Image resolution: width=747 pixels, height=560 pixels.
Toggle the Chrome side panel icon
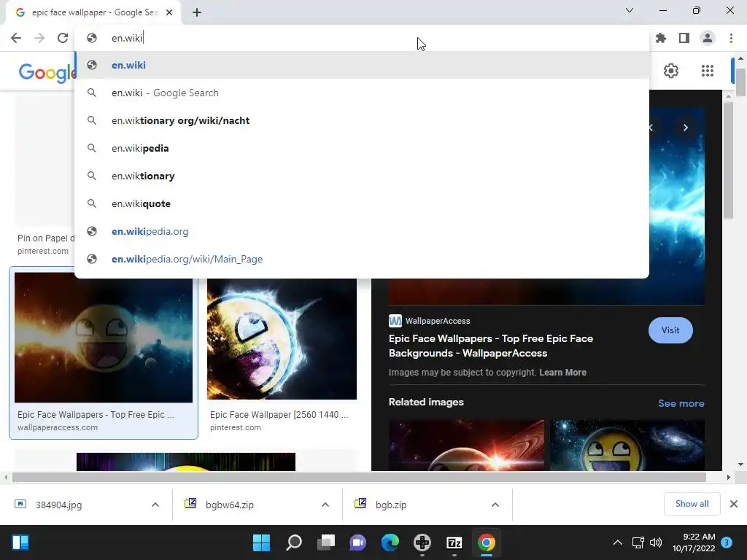(x=684, y=38)
